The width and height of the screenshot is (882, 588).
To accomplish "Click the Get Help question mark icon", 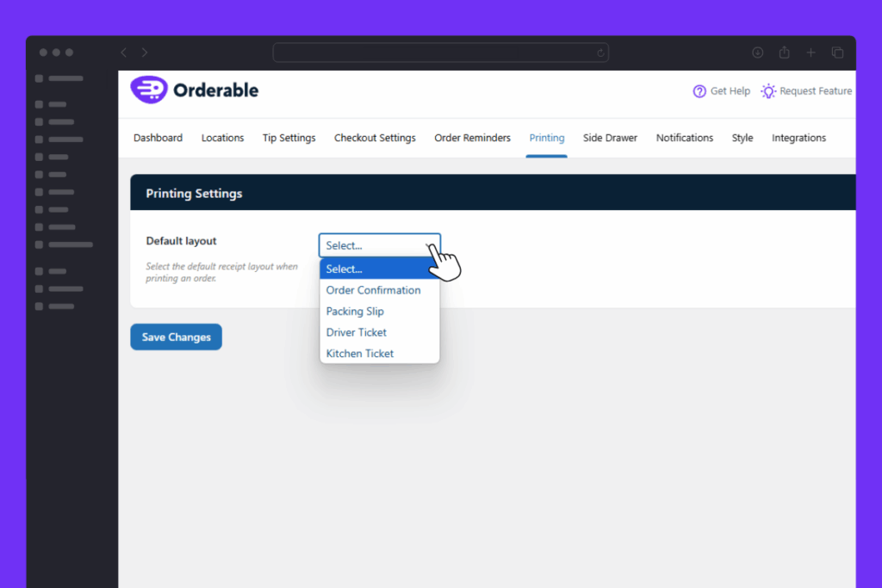I will point(699,91).
